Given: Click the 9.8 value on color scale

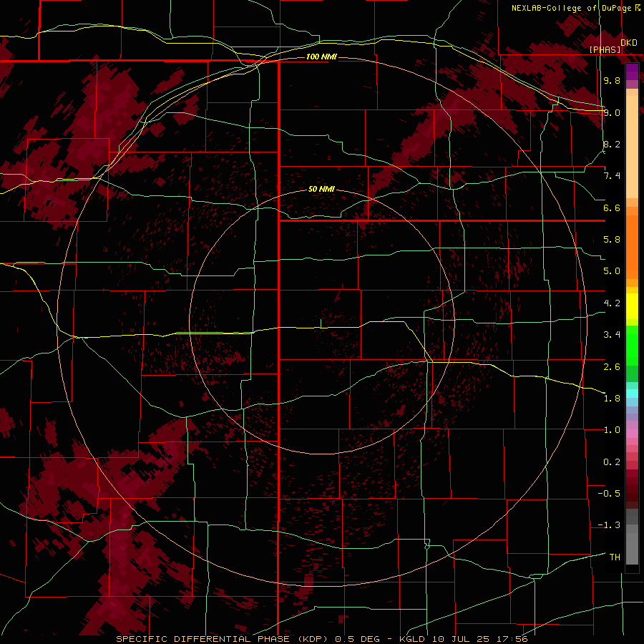Looking at the screenshot, I should [x=612, y=81].
